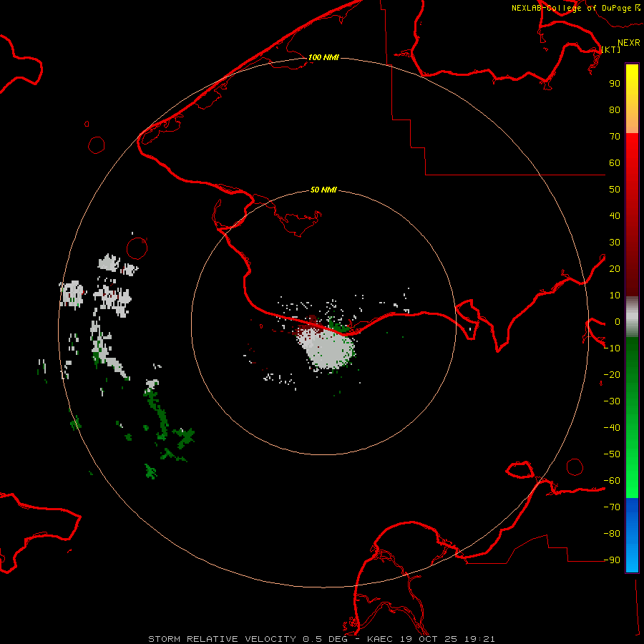The height and width of the screenshot is (644, 644).
Task: Select the 50 NMI range ring label
Action: click(323, 190)
